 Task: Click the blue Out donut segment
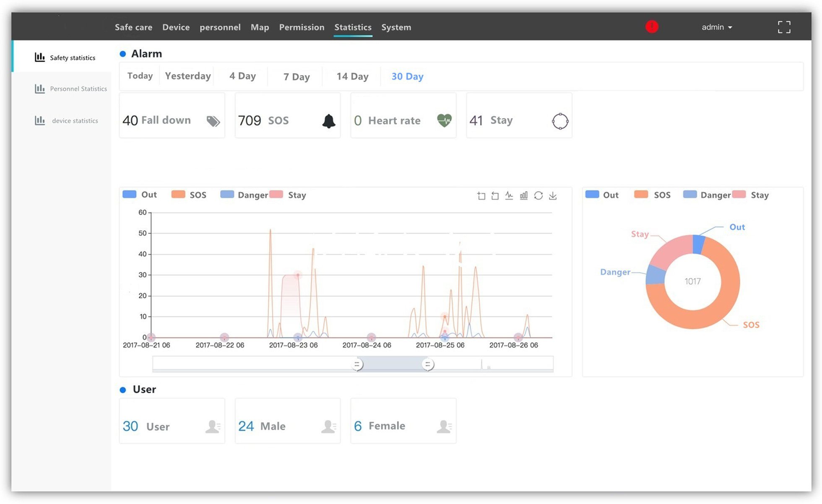click(x=699, y=244)
